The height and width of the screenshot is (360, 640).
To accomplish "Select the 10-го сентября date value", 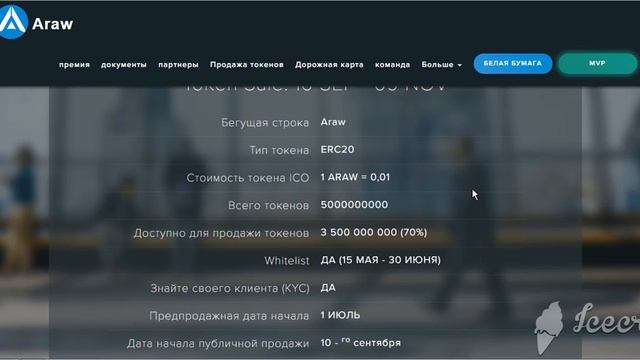I will pos(360,342).
